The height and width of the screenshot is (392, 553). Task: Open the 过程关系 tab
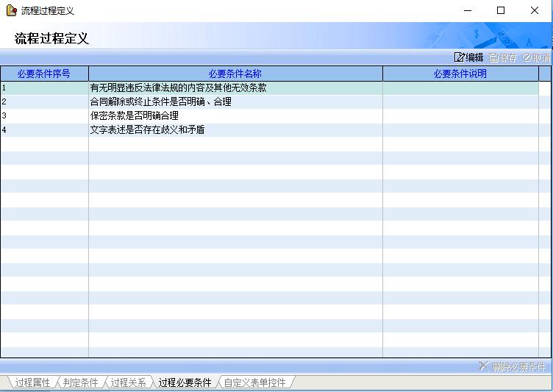[x=129, y=382]
